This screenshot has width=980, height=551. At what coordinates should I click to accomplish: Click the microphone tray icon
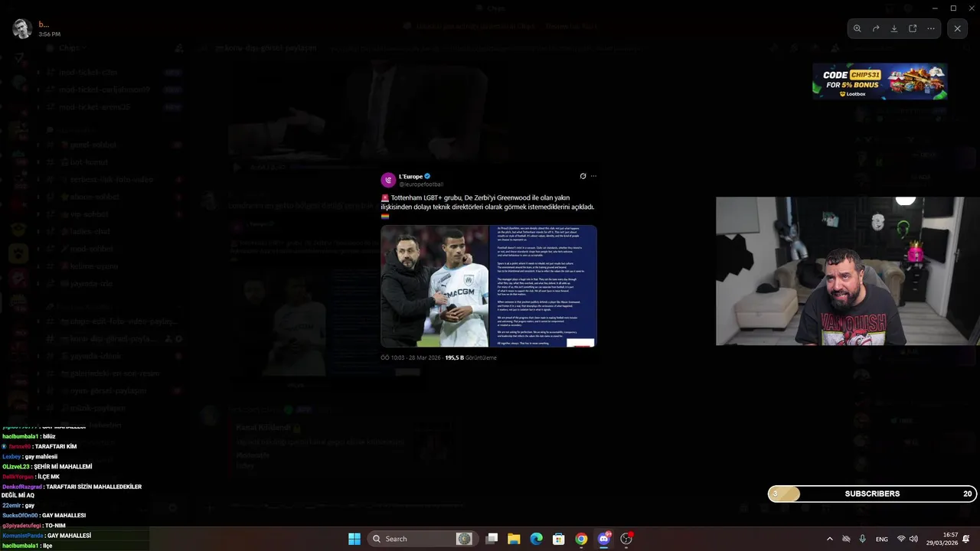tap(863, 539)
